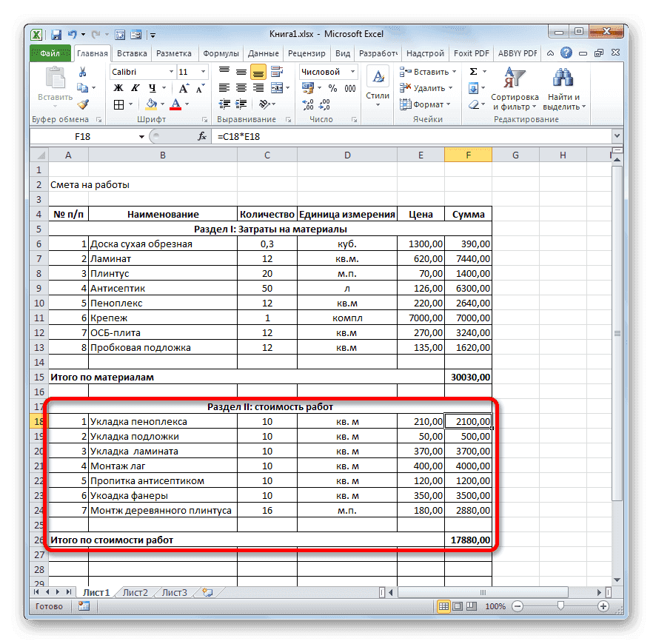Open the number format dropdown showing Числовой
The width and height of the screenshot is (653, 644).
click(x=328, y=72)
